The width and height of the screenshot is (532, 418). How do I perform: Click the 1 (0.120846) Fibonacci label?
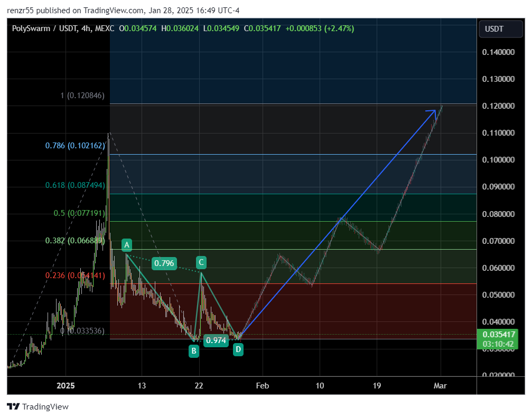click(82, 96)
